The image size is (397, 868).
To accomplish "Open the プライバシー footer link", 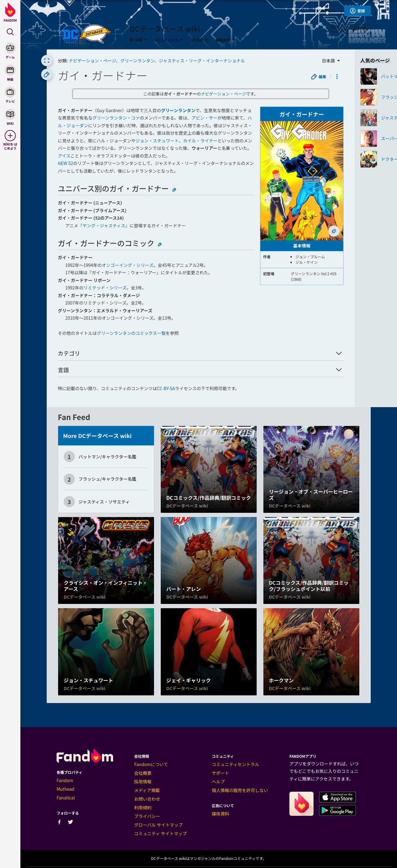I will click(x=147, y=816).
